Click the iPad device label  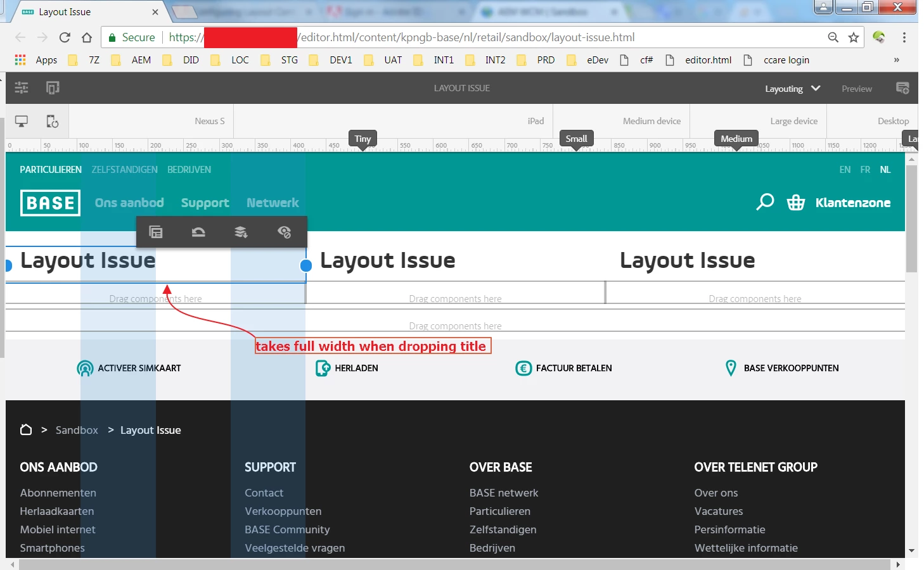[536, 121]
